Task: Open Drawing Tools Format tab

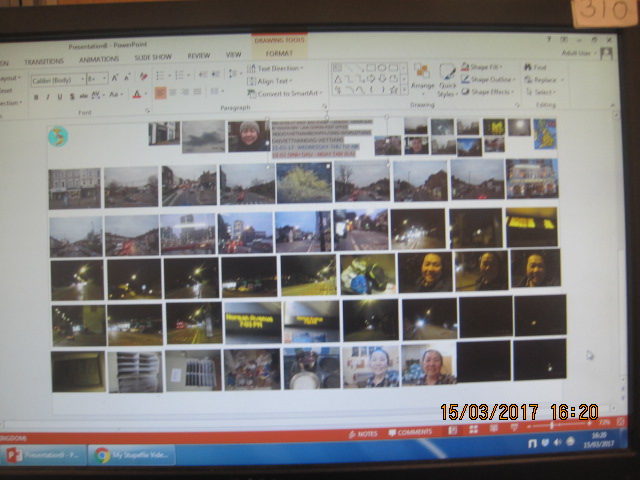Action: point(279,53)
